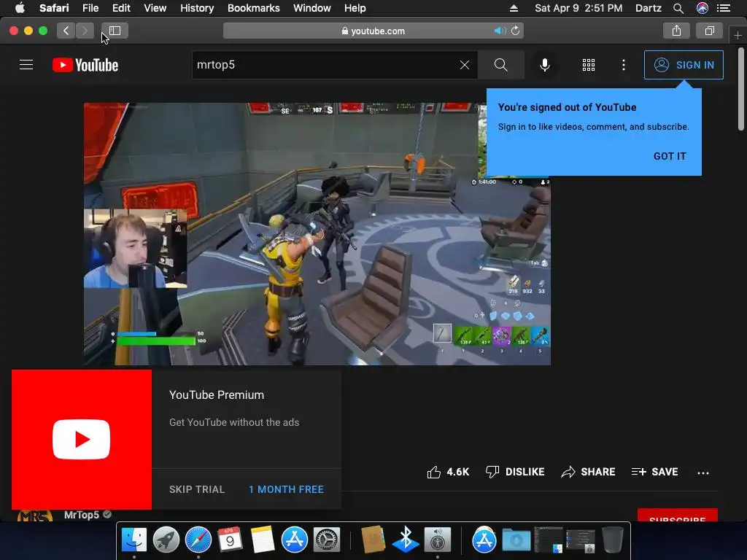
Task: Open the View menu
Action: (155, 8)
